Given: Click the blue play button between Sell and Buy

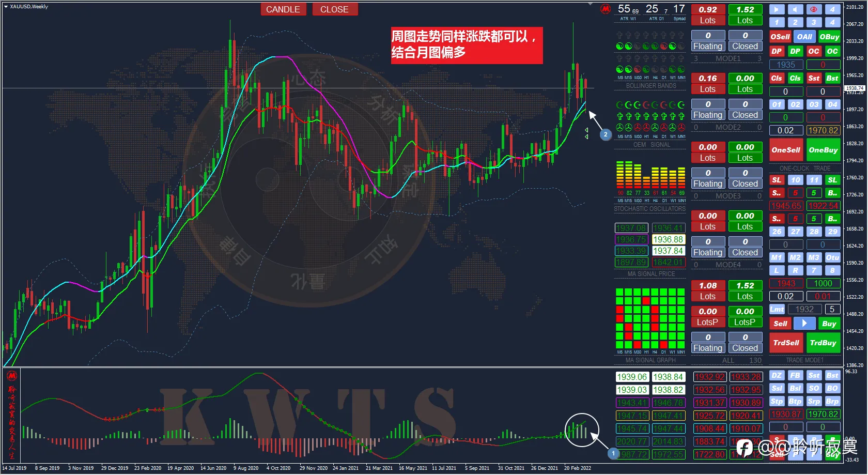Looking at the screenshot, I should point(804,324).
